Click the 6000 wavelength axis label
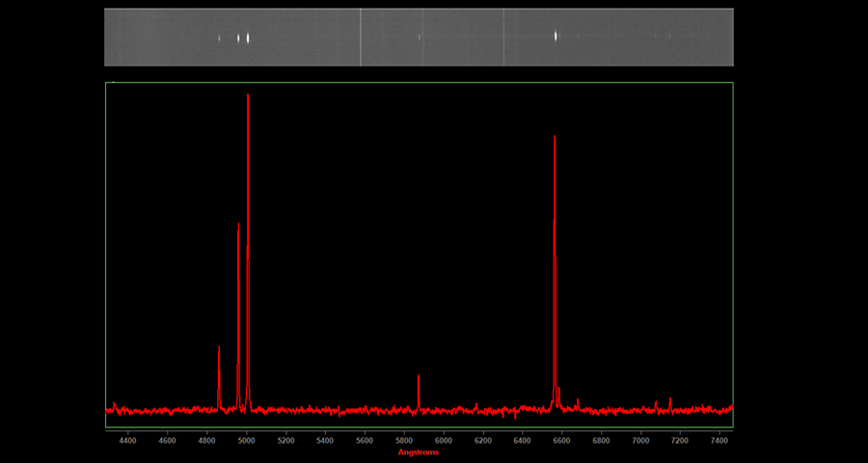This screenshot has height=463, width=868. click(x=444, y=440)
